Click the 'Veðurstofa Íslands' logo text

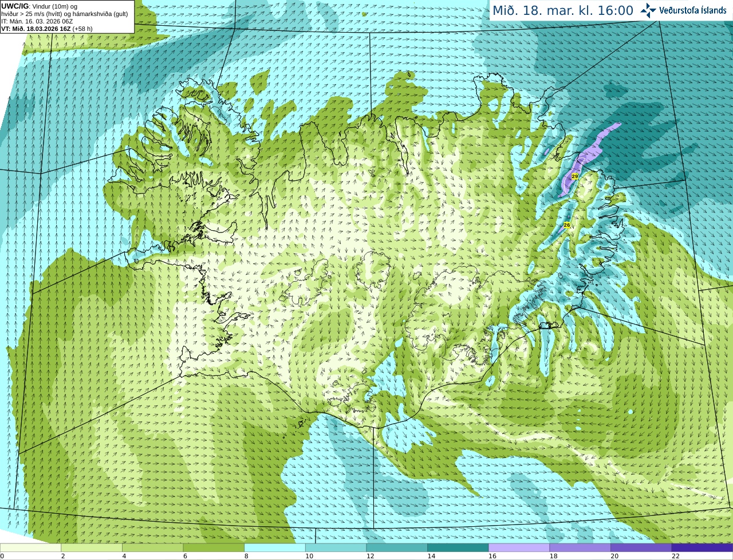pos(693,10)
